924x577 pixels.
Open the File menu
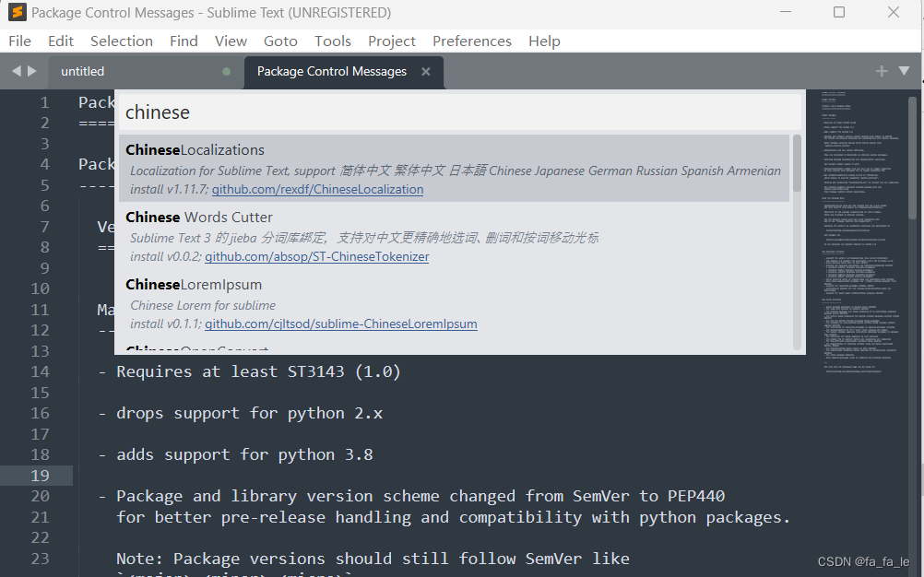click(x=19, y=41)
